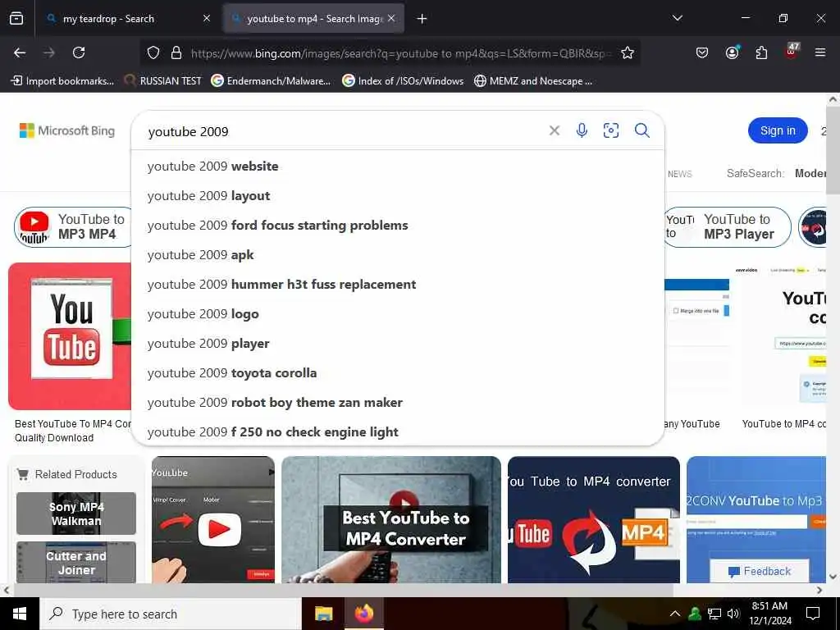This screenshot has width=840, height=630.
Task: Start voice search with the microphone icon
Action: (x=582, y=130)
